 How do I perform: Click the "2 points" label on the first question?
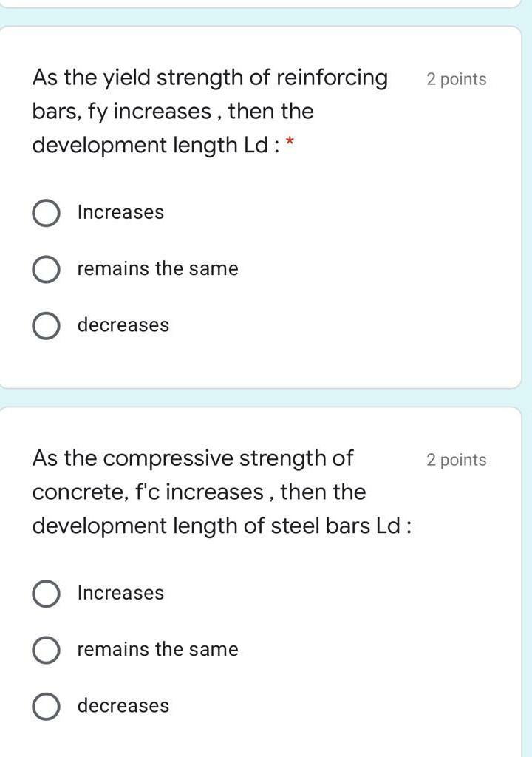456,78
